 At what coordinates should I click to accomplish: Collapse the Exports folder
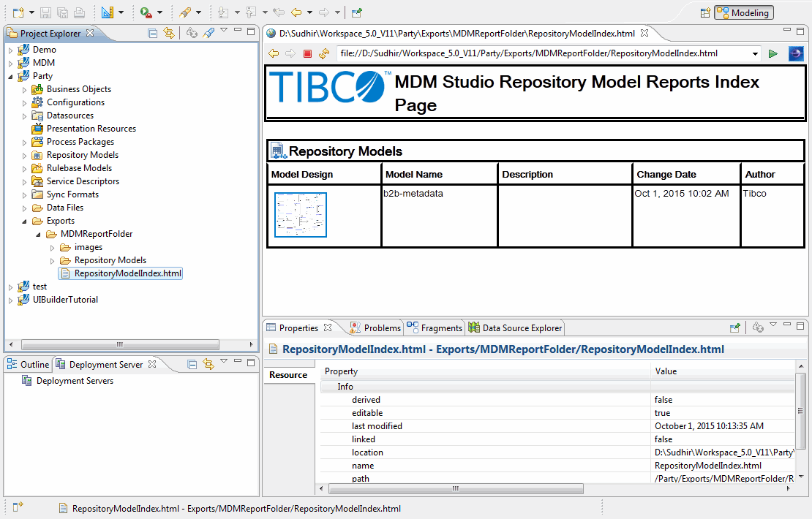pos(24,221)
